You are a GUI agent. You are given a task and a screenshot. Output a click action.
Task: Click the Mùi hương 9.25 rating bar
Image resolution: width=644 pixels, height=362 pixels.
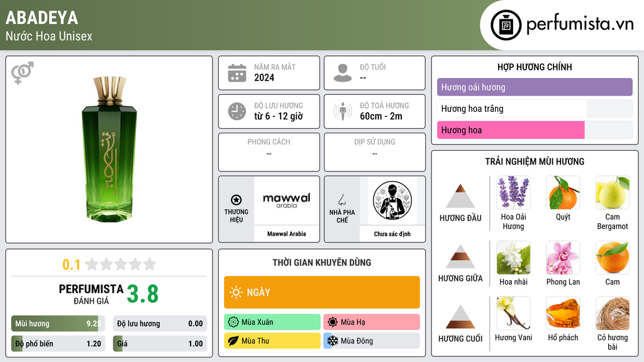tap(58, 324)
